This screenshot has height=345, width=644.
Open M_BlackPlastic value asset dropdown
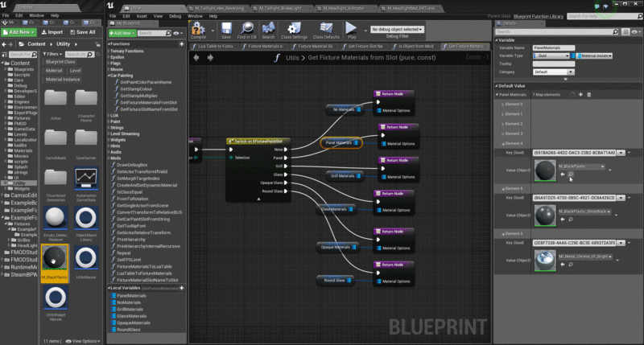click(x=581, y=166)
